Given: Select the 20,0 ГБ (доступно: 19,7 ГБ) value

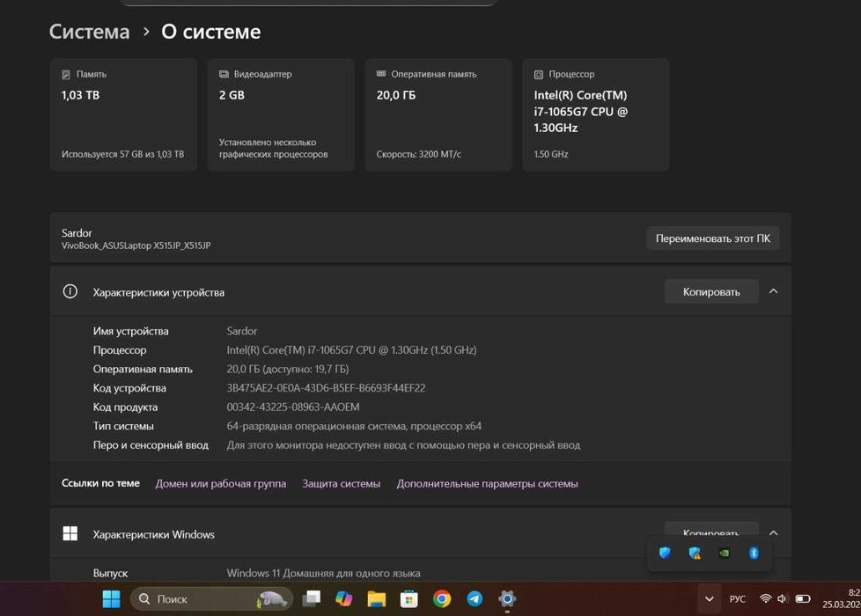Looking at the screenshot, I should (288, 369).
